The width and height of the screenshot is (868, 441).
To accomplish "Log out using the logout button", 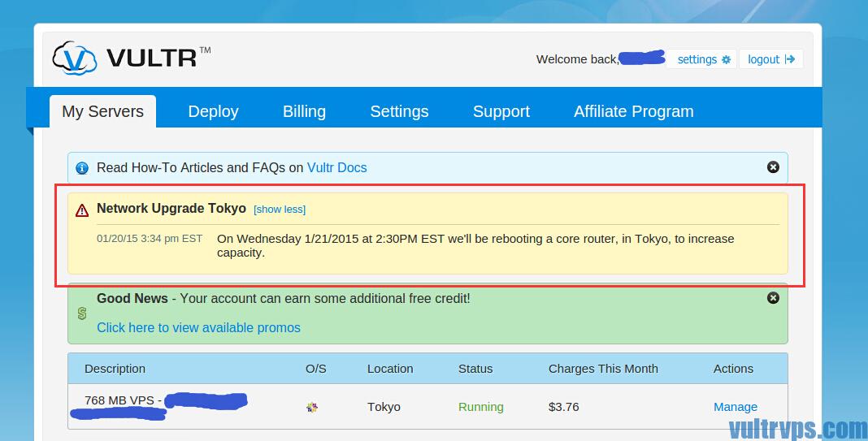I will tap(770, 59).
